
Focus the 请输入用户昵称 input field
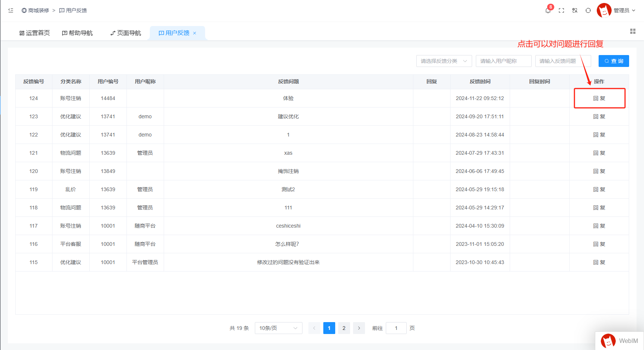point(503,61)
